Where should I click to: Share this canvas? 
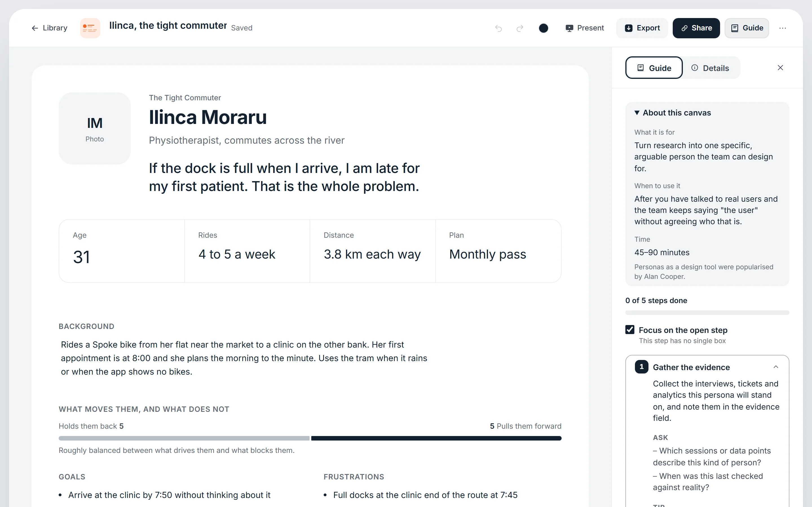click(x=696, y=28)
